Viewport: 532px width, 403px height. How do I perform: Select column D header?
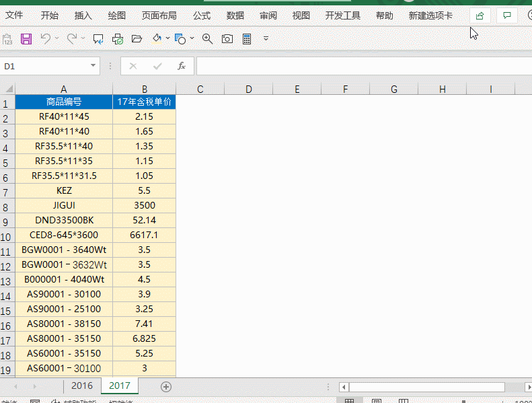[x=249, y=89]
